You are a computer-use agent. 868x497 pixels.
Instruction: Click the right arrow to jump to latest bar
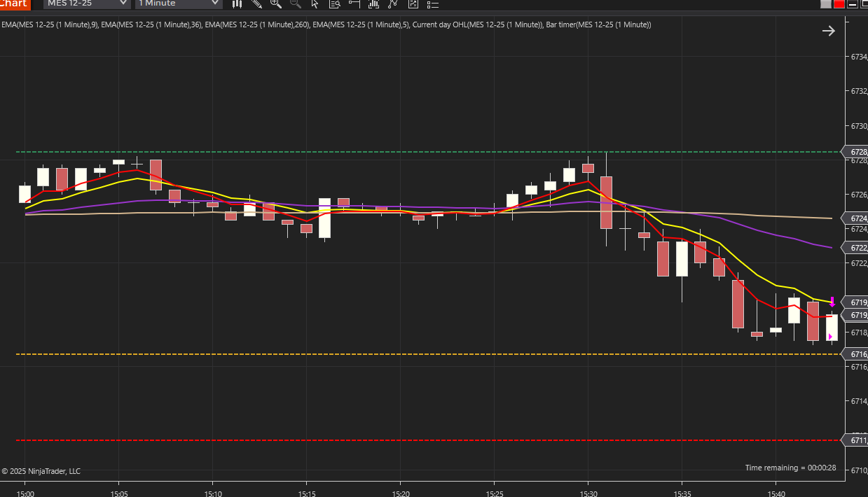tap(828, 31)
